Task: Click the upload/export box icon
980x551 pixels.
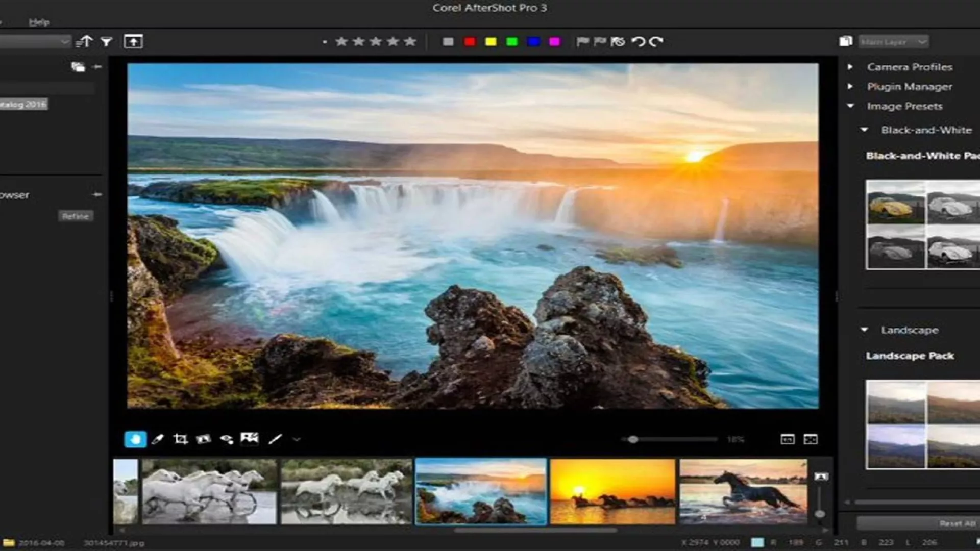Action: 133,42
